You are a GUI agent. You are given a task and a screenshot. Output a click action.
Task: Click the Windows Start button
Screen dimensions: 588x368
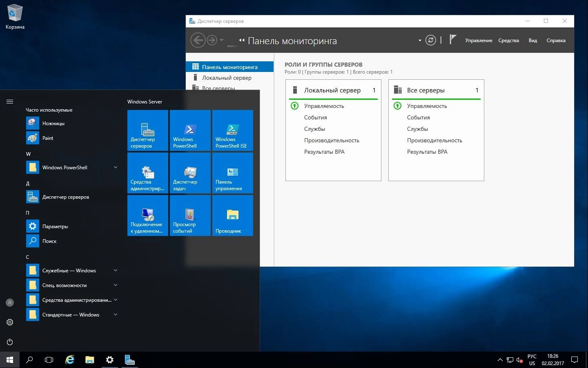pyautogui.click(x=10, y=360)
